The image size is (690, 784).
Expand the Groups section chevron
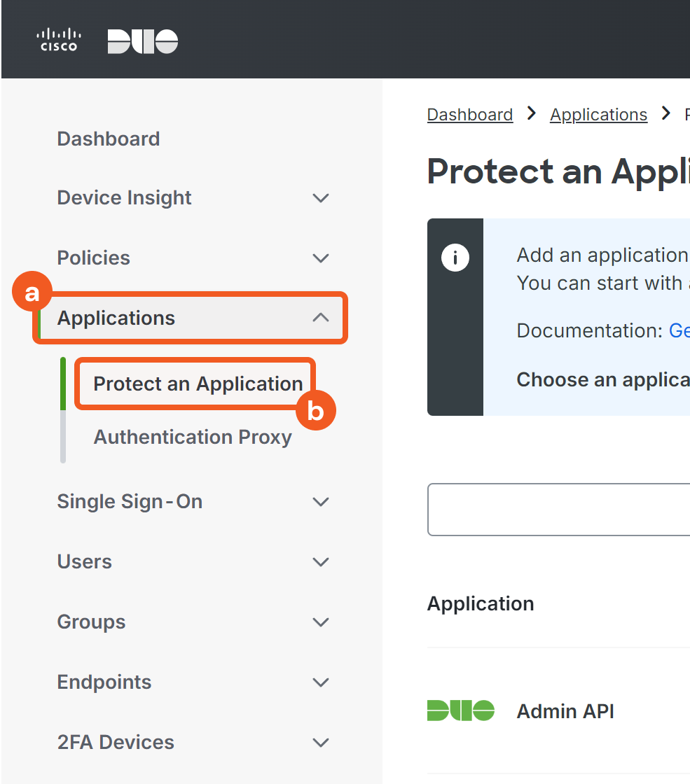click(x=321, y=622)
